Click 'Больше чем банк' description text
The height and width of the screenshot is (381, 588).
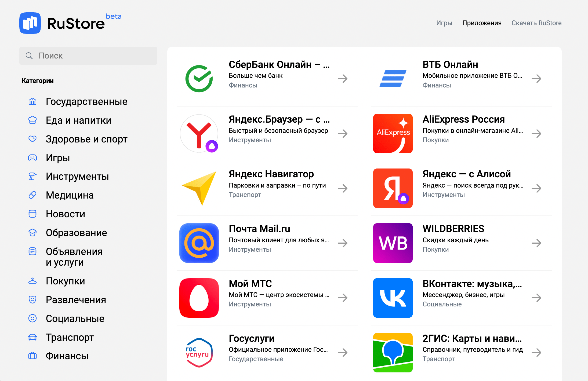tap(256, 76)
